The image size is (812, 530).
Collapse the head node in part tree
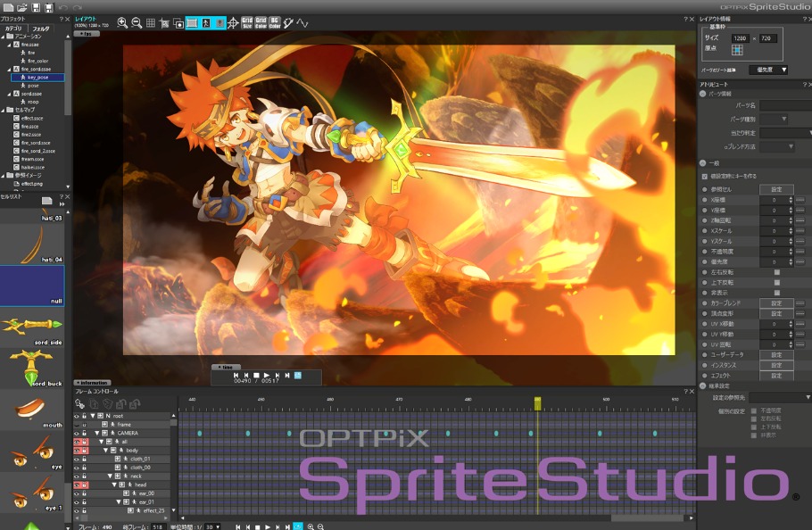pos(112,484)
